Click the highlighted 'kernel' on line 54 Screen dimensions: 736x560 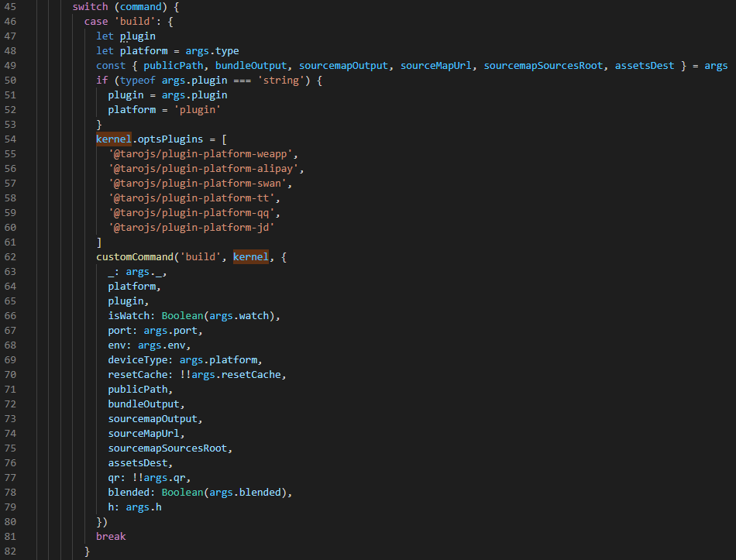click(114, 139)
